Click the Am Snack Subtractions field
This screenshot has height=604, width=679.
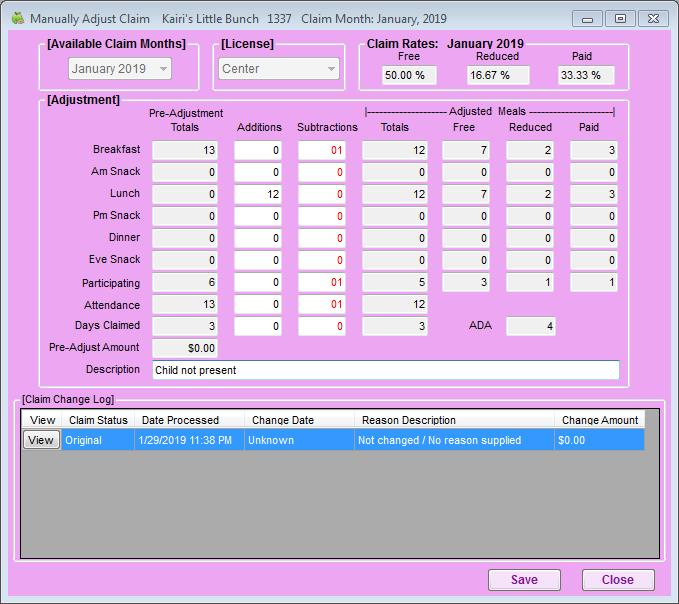pyautogui.click(x=321, y=172)
